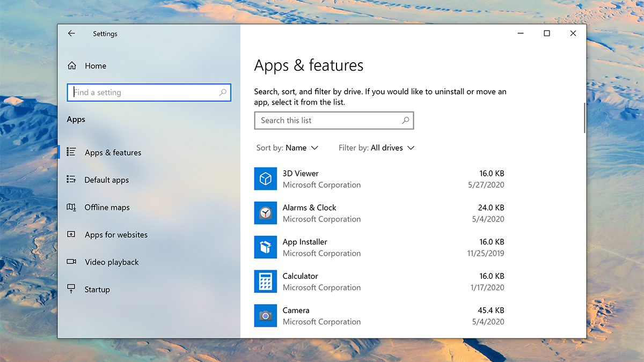Close the Settings window
Screen dimensions: 644x362
tap(573, 33)
